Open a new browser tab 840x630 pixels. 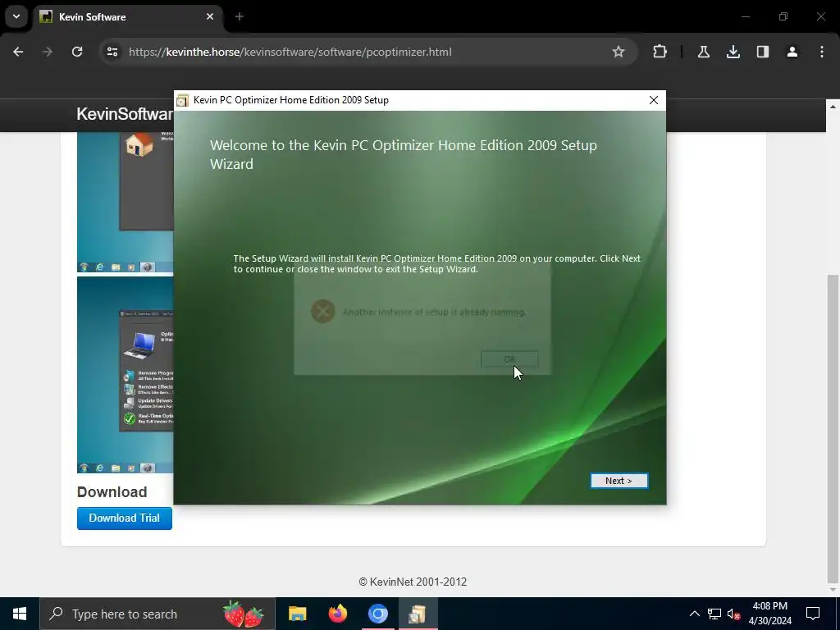(240, 16)
